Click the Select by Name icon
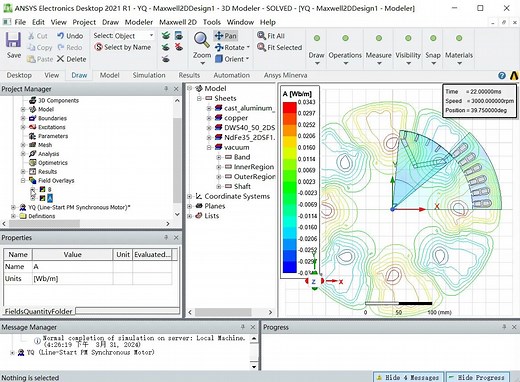 point(98,47)
